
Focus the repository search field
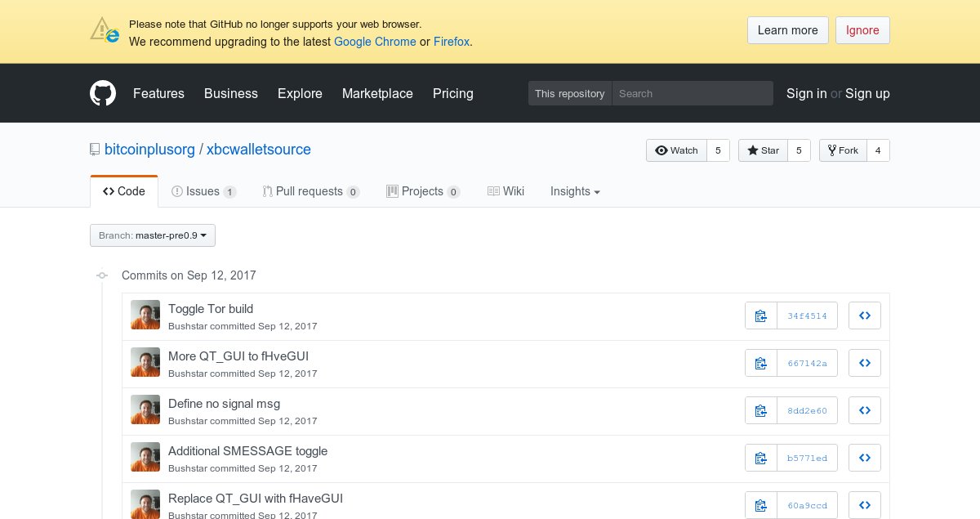pyautogui.click(x=693, y=93)
